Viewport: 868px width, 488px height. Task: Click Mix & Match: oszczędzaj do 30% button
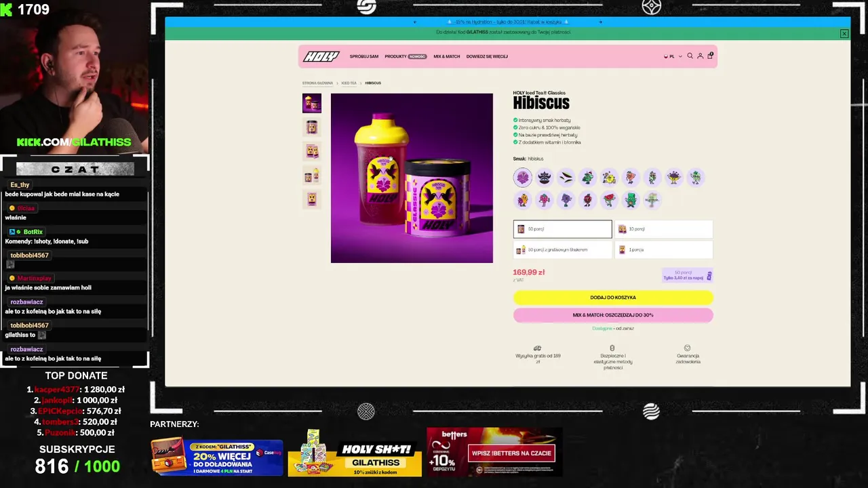click(613, 315)
